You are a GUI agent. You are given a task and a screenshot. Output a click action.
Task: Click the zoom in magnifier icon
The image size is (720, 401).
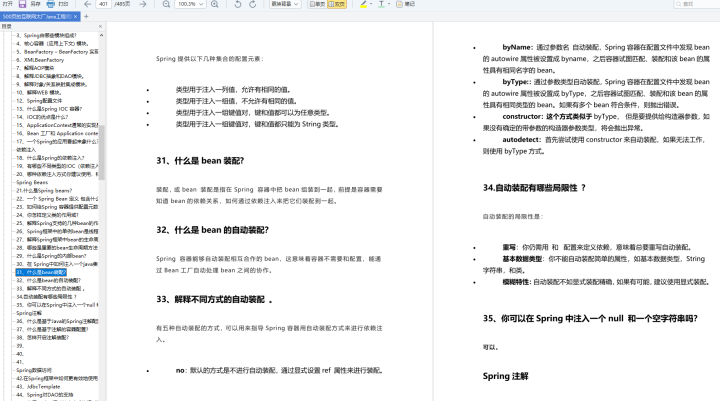pos(214,4)
